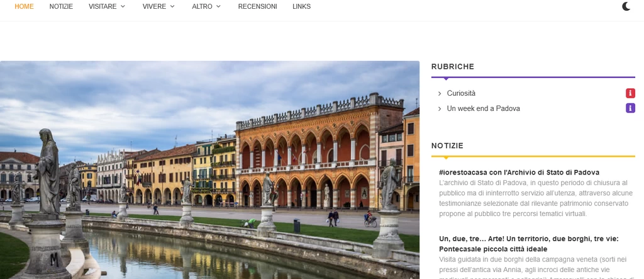This screenshot has width=644, height=279.
Task: Open the Home menu item
Action: [25, 6]
